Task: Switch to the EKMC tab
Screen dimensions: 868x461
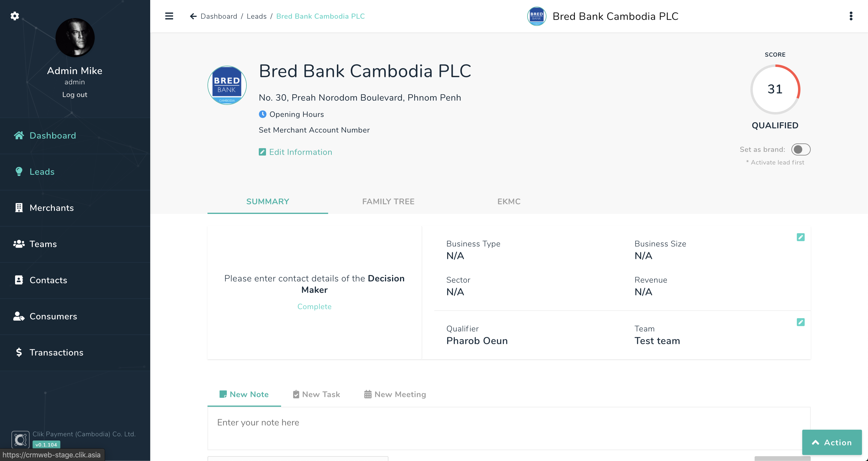Action: click(x=509, y=201)
